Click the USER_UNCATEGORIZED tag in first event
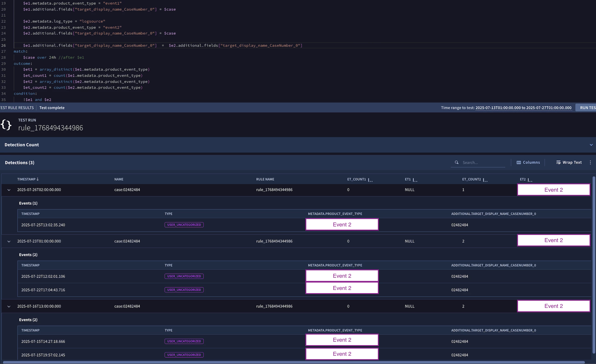This screenshot has width=596, height=364. 184,225
